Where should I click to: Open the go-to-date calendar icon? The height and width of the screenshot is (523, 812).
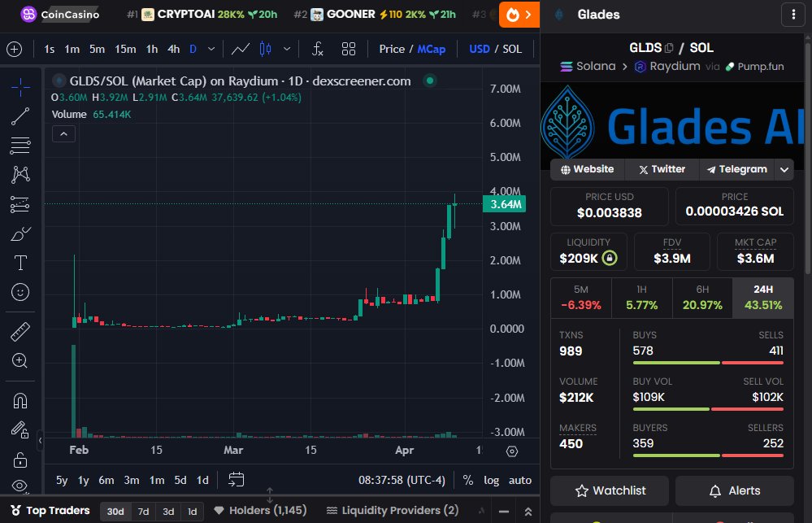click(237, 479)
